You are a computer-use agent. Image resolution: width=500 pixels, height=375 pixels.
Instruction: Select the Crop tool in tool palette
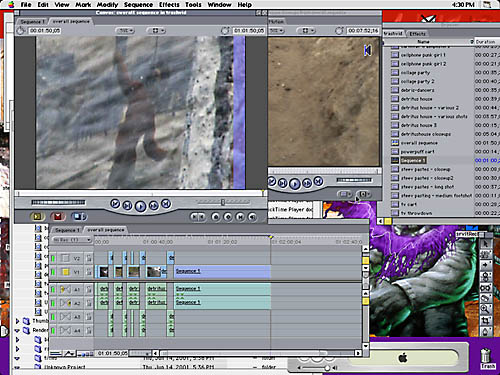point(485,320)
